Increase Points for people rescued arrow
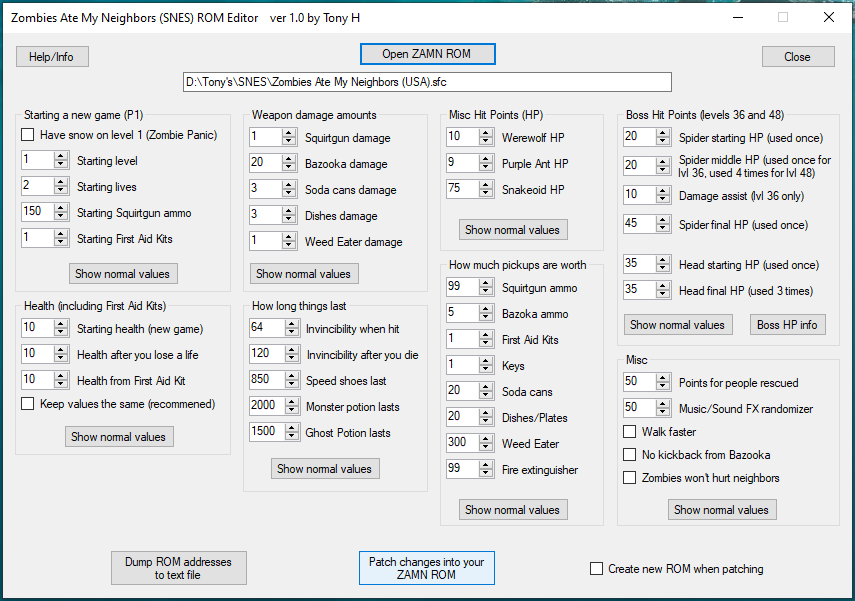Image resolution: width=855 pixels, height=601 pixels. coord(663,378)
